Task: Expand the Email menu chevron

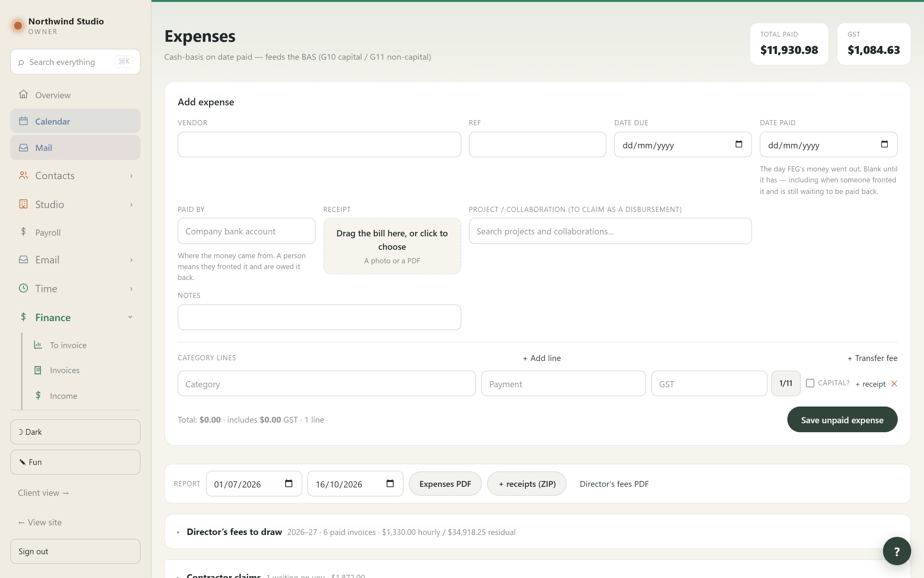Action: click(x=131, y=260)
